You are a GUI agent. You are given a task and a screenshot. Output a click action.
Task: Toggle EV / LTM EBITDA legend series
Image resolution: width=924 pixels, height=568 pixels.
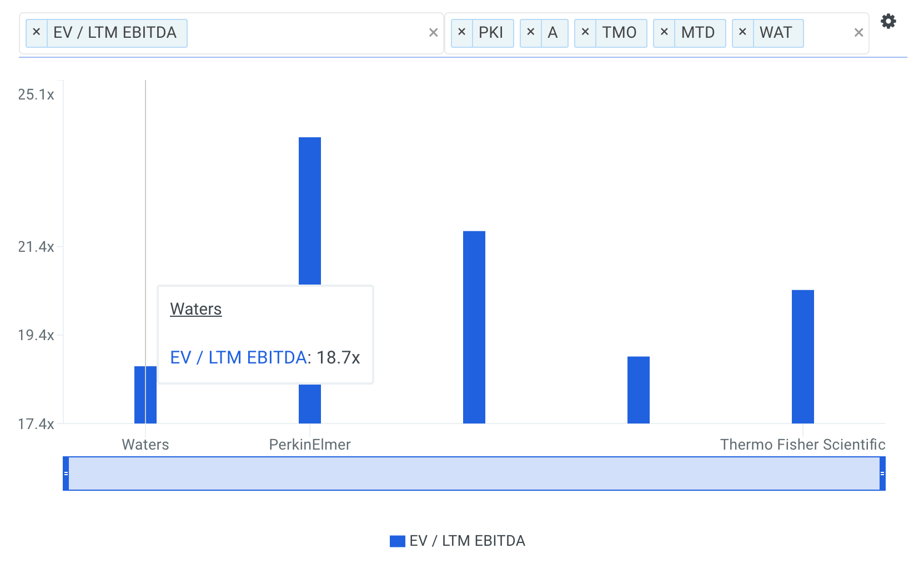tap(458, 541)
